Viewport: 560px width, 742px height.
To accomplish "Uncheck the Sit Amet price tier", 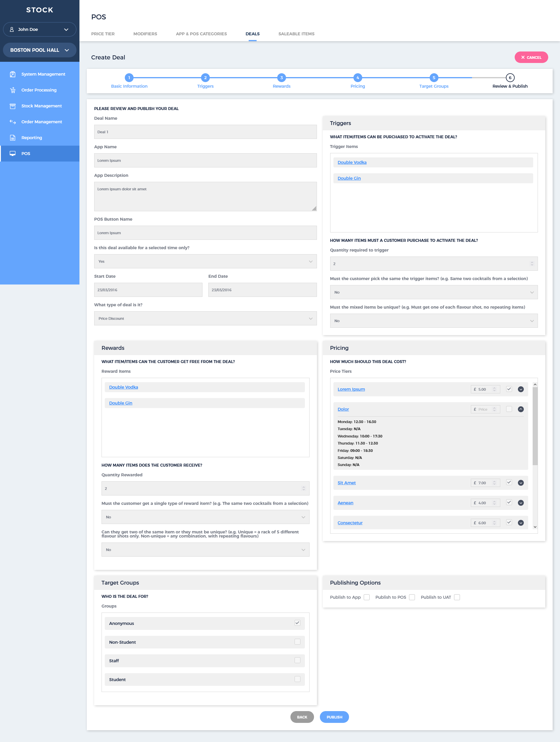I will (x=509, y=483).
